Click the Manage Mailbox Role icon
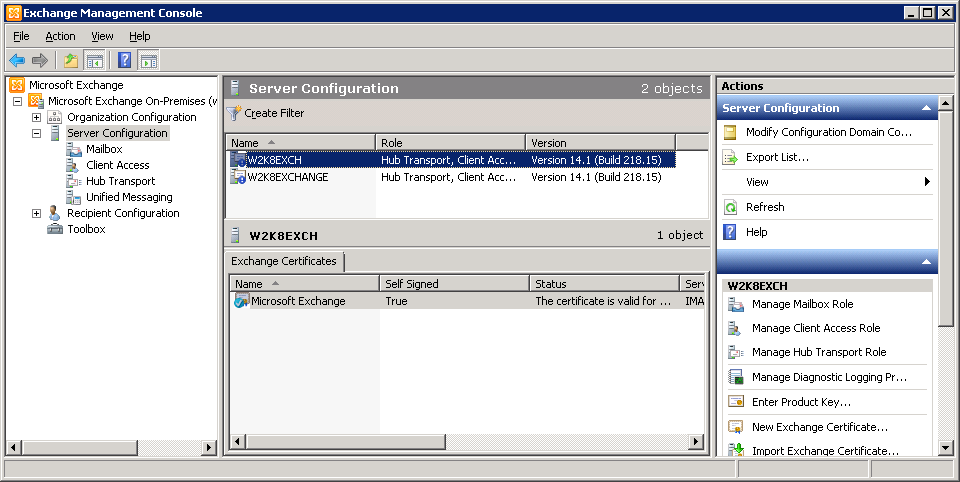960x482 pixels. pyautogui.click(x=735, y=304)
